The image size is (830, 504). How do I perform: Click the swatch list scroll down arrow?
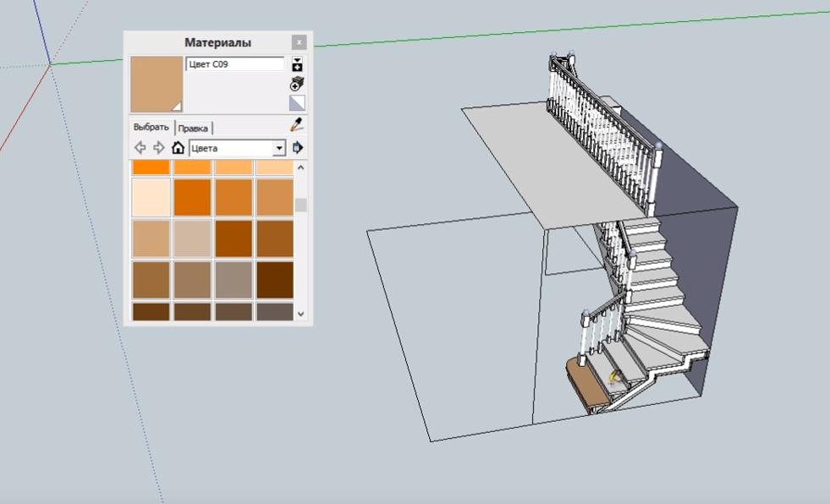click(x=300, y=314)
